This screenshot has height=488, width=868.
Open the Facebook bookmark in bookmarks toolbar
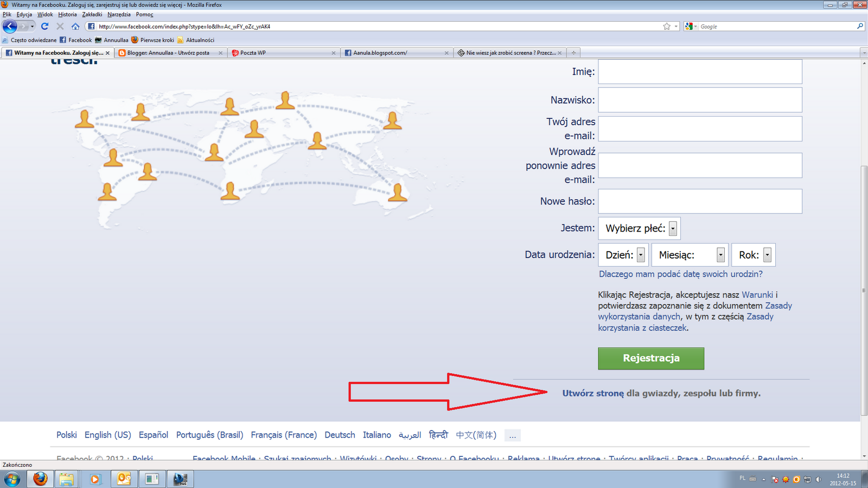pos(76,40)
